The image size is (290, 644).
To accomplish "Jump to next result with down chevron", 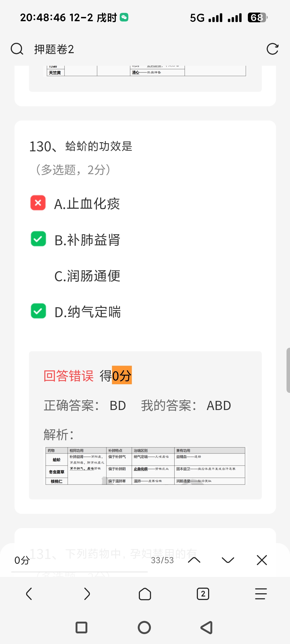I will click(228, 560).
